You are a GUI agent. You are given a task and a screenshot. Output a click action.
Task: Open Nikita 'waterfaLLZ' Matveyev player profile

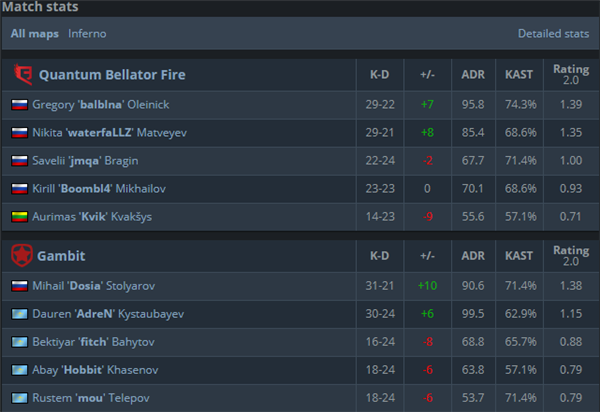point(109,133)
